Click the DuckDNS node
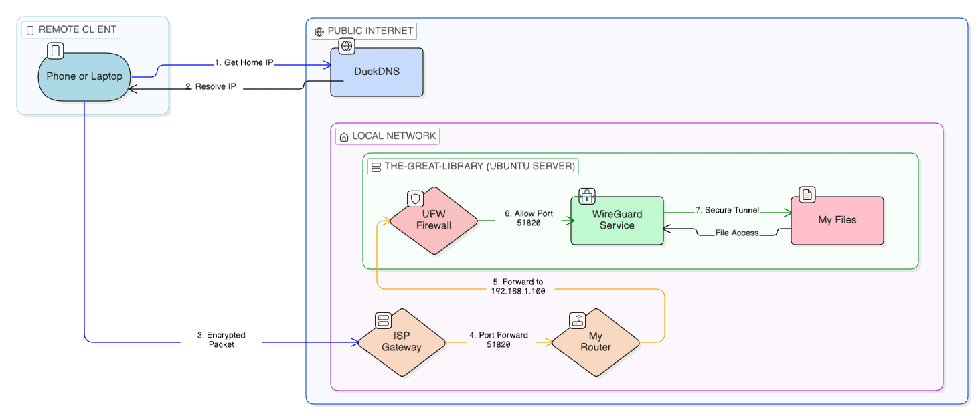Screen dimensions: 980x416 click(376, 72)
